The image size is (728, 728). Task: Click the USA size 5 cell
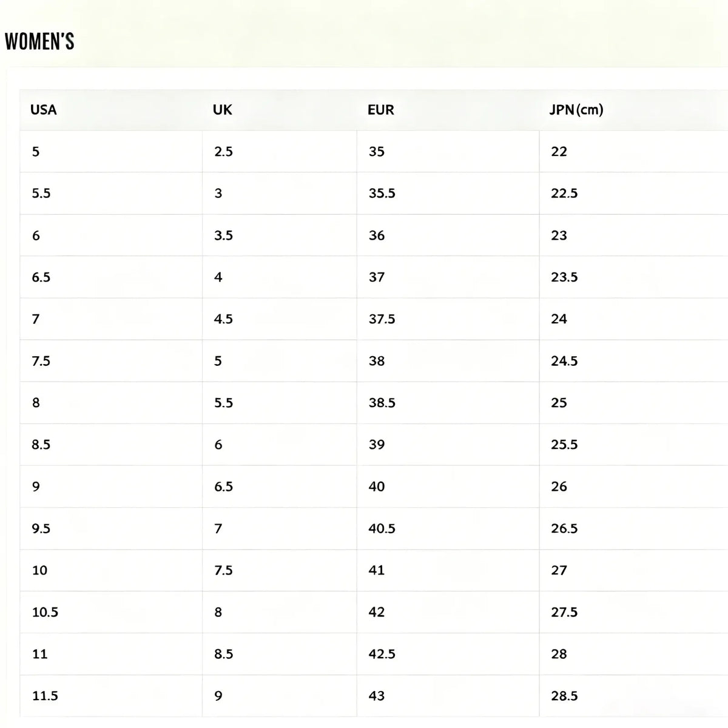111,152
